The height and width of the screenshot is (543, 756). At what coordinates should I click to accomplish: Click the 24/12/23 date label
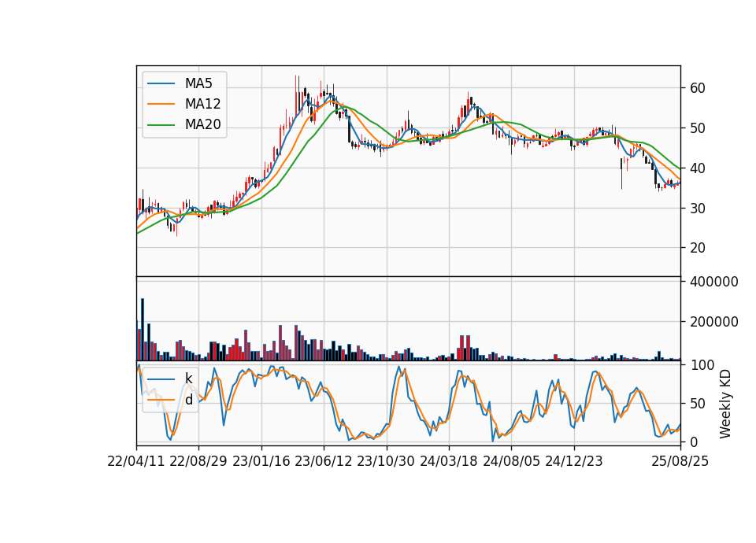point(574,461)
